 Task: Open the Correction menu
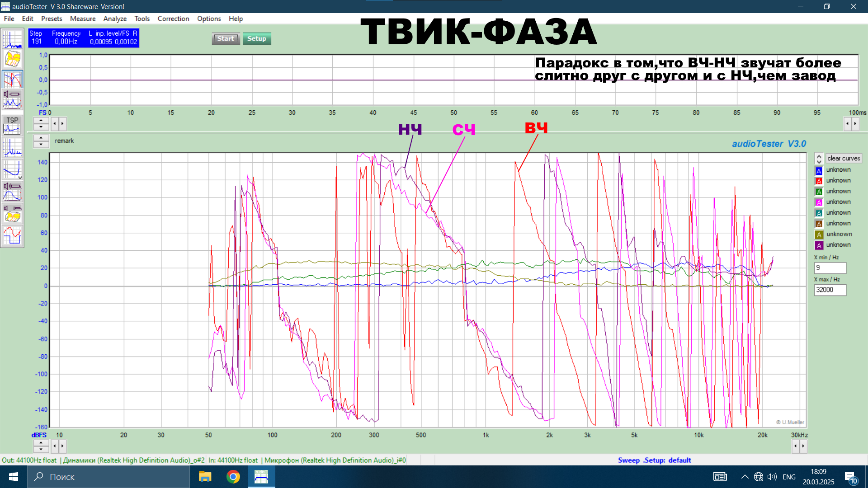pyautogui.click(x=173, y=19)
